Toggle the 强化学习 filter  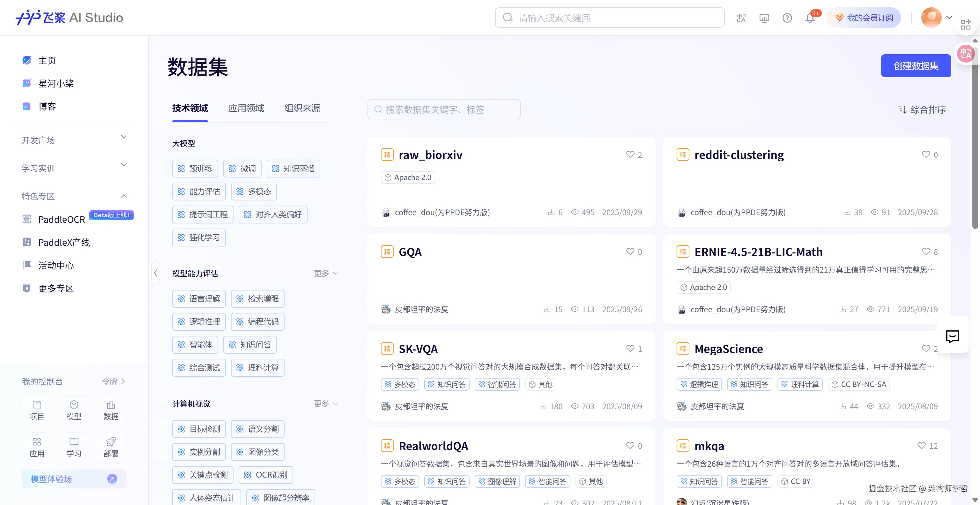pyautogui.click(x=199, y=237)
